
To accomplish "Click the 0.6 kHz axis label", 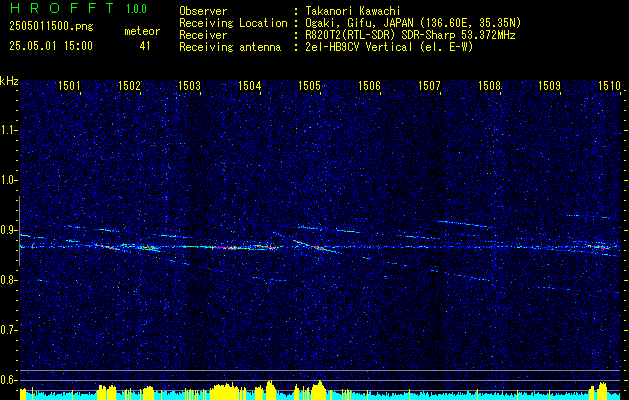I will (7, 380).
